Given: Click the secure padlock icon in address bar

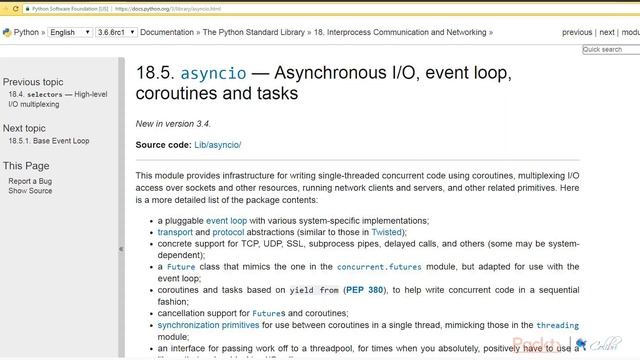Looking at the screenshot, I should pyautogui.click(x=27, y=9).
